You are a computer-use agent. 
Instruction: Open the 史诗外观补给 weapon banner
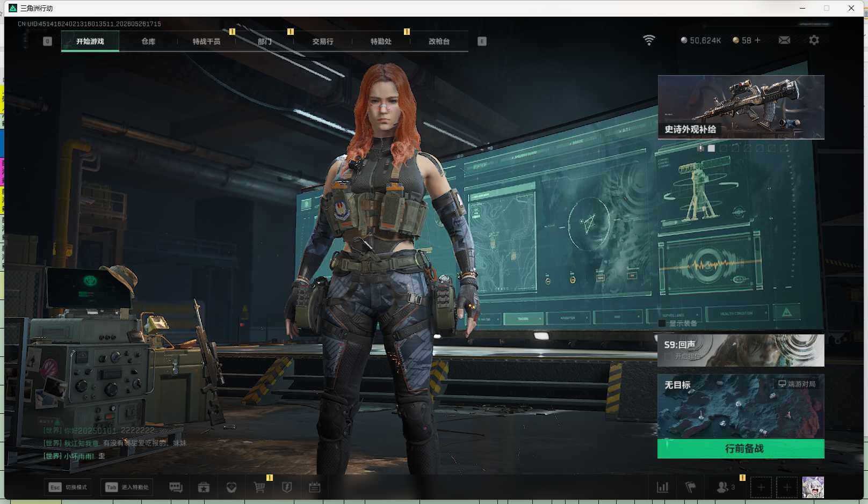point(741,107)
